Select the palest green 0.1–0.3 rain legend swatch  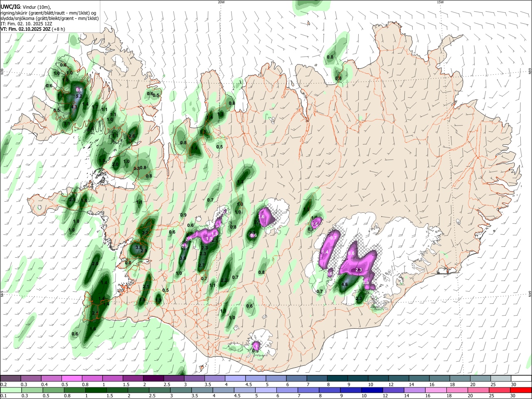pos(11,390)
